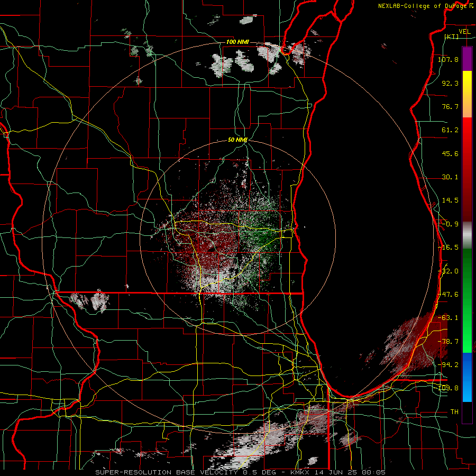
Task: Select the 61.2 value on the velocity scale
Action: click(450, 130)
